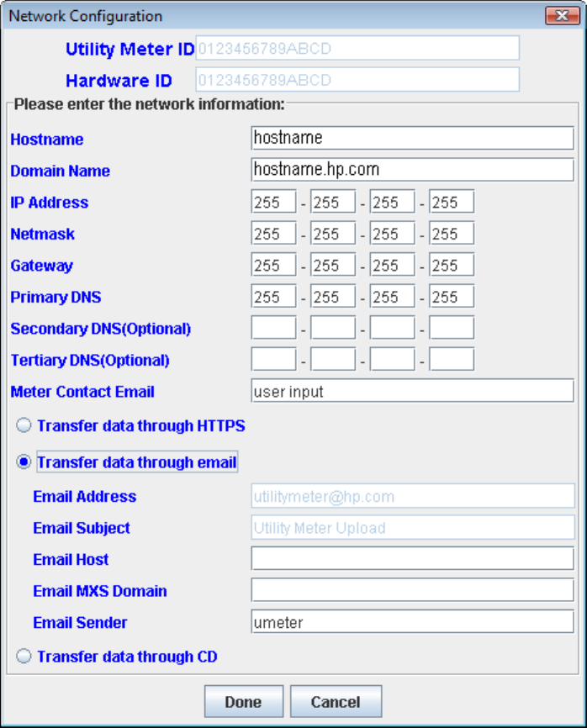
Task: Focus the Meter Contact Email field
Action: pyautogui.click(x=412, y=390)
